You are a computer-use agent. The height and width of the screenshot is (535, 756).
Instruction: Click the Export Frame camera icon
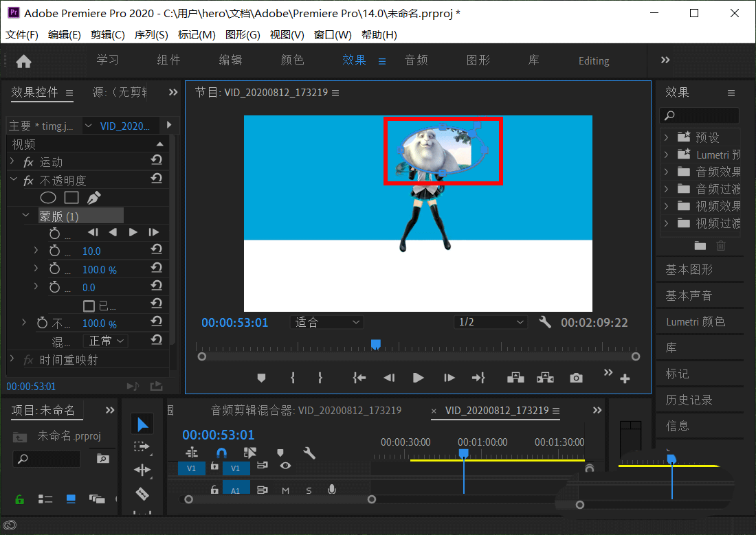click(576, 378)
